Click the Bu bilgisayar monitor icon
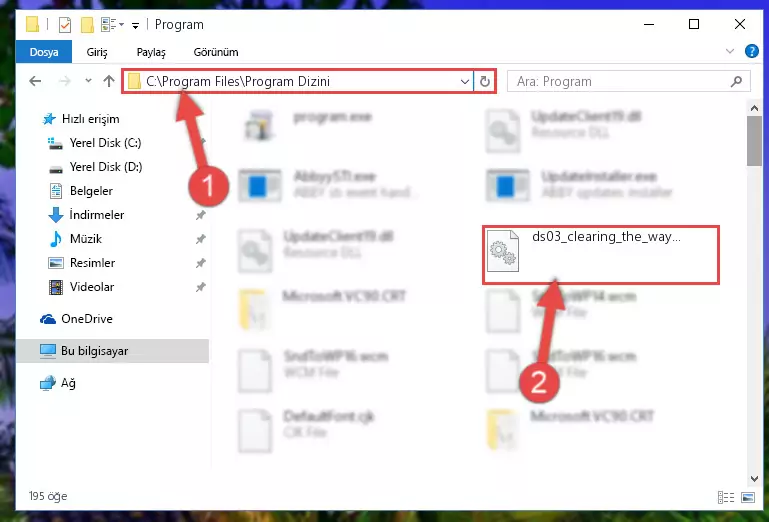 coord(48,351)
